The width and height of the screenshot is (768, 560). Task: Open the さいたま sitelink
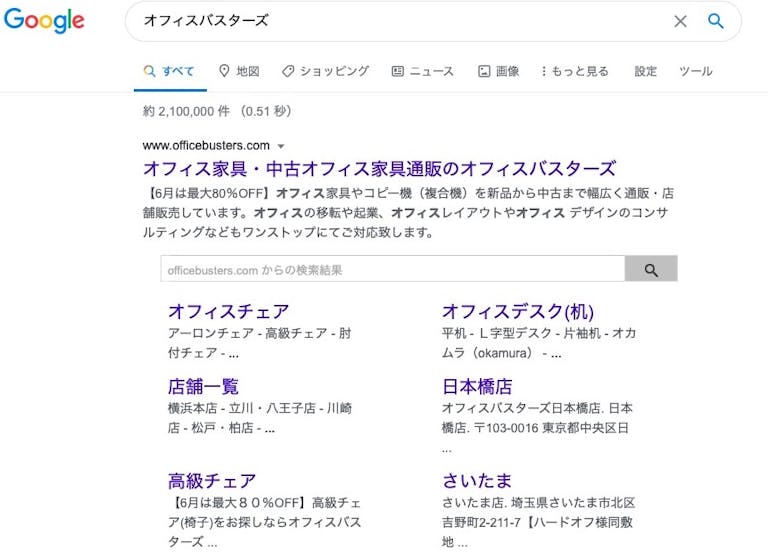click(477, 481)
